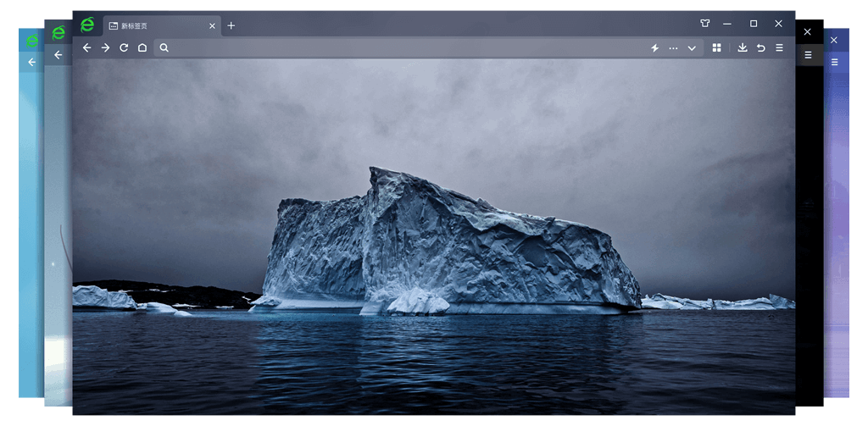
Task: Minimize the front browser window
Action: point(727,24)
